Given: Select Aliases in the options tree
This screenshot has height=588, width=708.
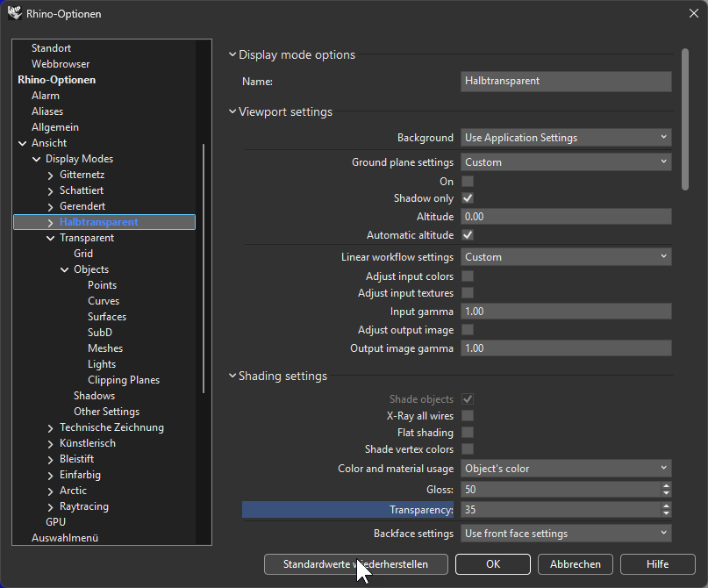Looking at the screenshot, I should point(47,111).
